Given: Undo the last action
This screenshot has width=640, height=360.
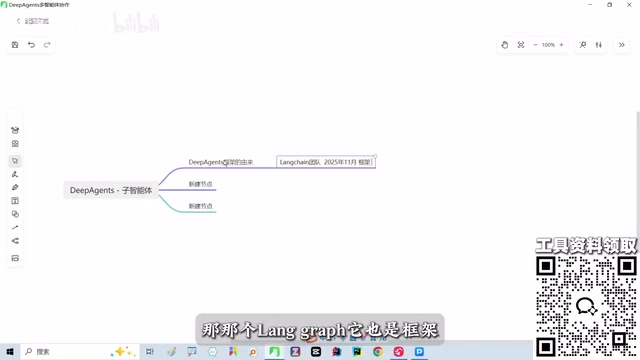Looking at the screenshot, I should tap(31, 45).
